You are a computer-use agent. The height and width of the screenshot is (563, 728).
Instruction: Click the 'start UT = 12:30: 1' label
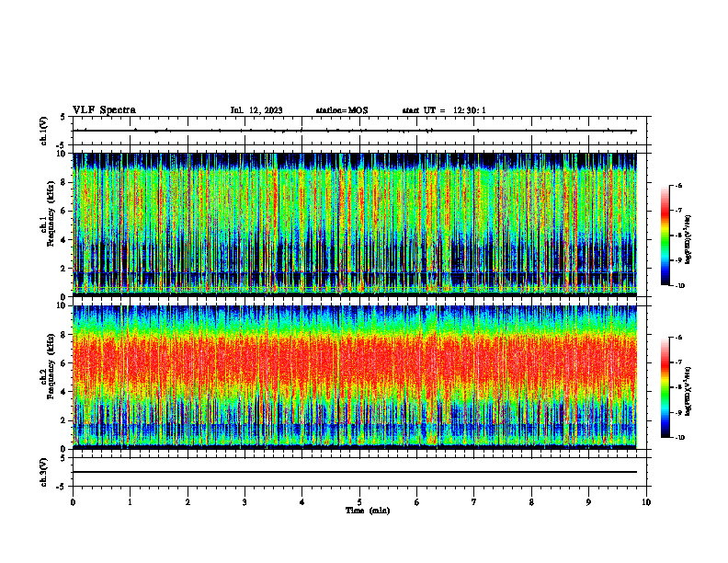(x=444, y=110)
